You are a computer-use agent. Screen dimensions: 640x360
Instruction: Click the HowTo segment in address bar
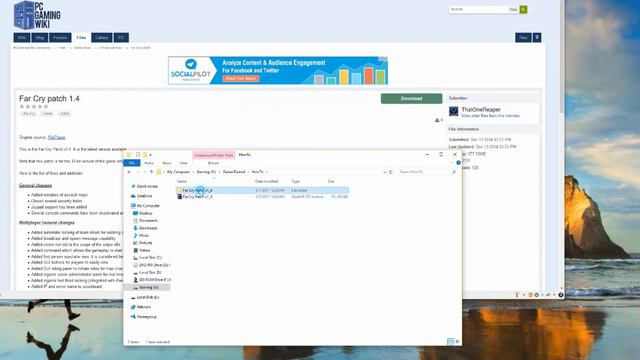tap(257, 172)
